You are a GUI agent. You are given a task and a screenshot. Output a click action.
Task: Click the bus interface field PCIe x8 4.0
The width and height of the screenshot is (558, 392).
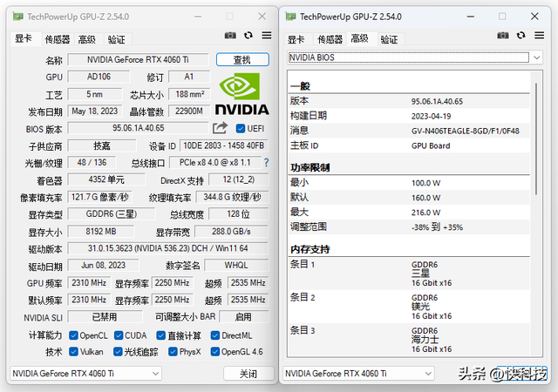[215, 163]
